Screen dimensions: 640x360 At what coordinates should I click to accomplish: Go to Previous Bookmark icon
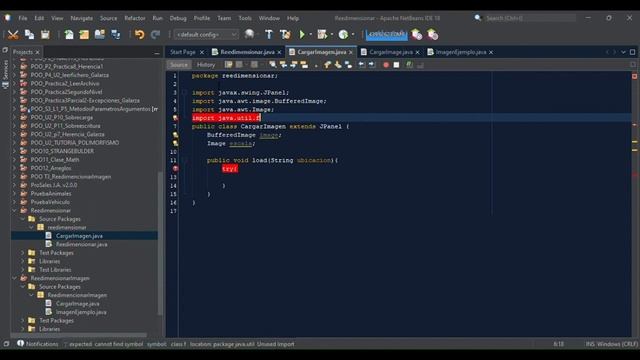327,64
